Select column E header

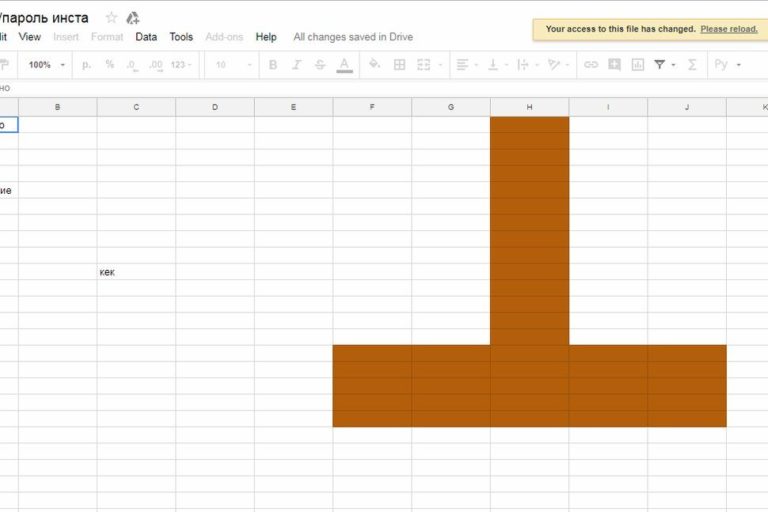(293, 107)
